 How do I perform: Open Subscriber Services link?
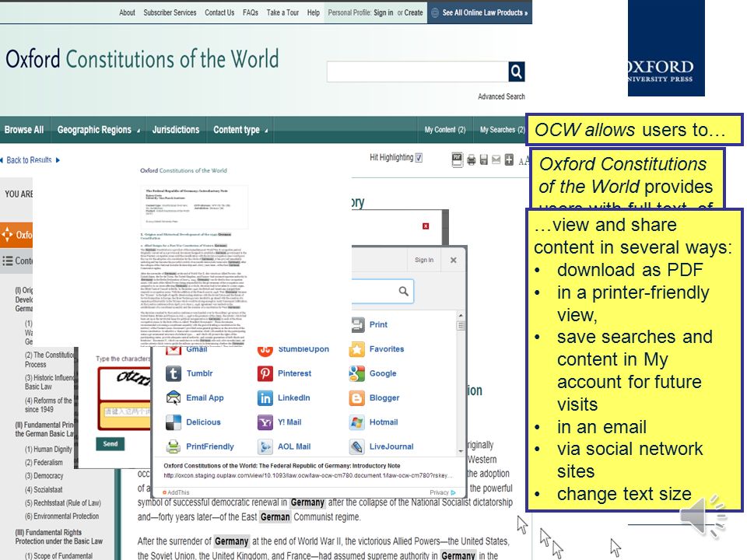tap(170, 12)
